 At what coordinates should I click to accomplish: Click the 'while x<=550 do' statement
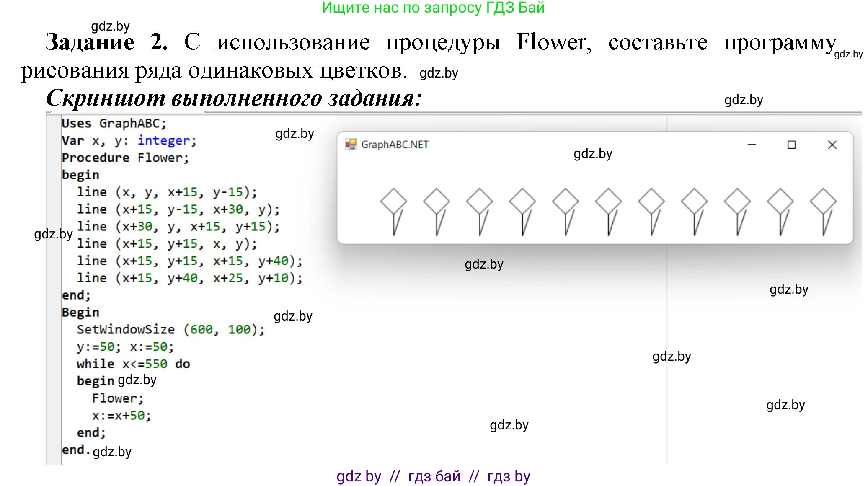coord(133,364)
